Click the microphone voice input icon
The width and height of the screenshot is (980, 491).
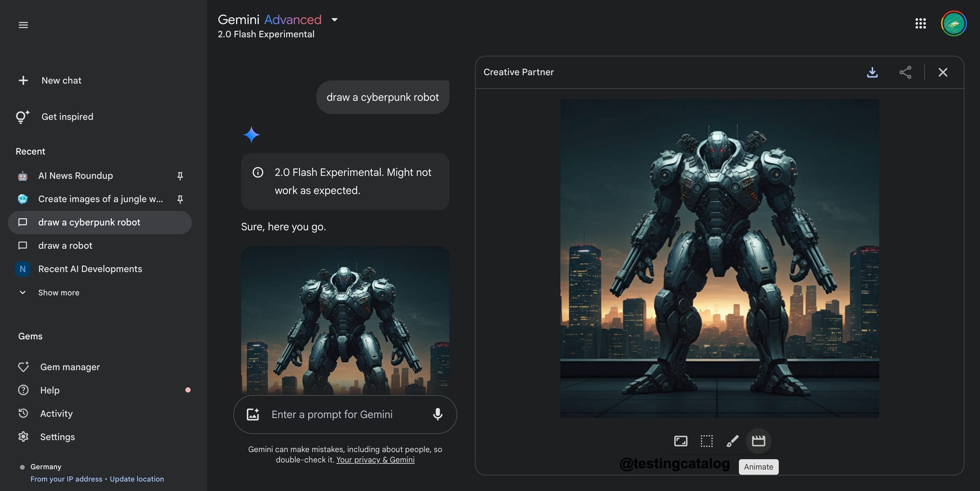[x=438, y=415]
